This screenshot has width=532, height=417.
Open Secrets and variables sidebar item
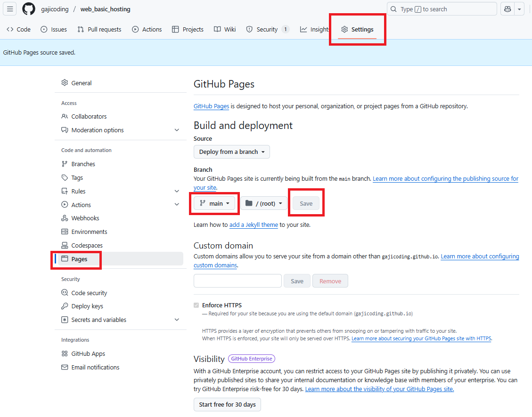click(121, 320)
